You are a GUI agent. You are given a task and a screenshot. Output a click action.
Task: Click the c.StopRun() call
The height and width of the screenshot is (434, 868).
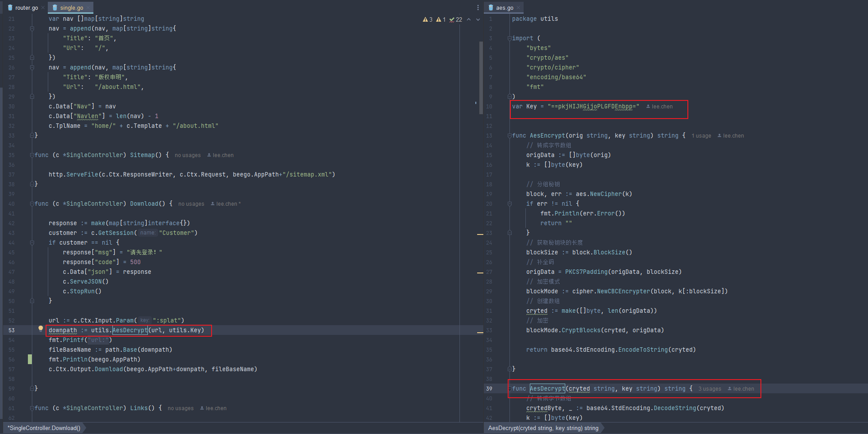82,292
